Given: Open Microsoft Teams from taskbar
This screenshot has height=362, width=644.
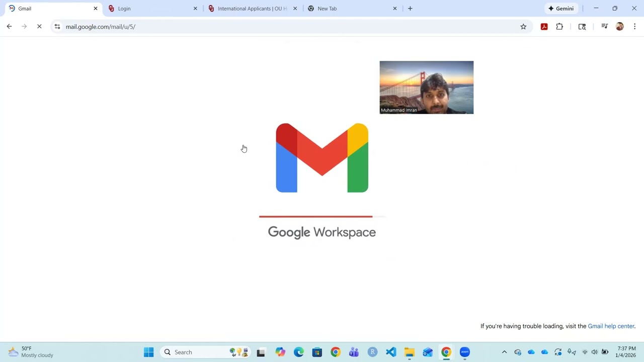Looking at the screenshot, I should click(354, 352).
